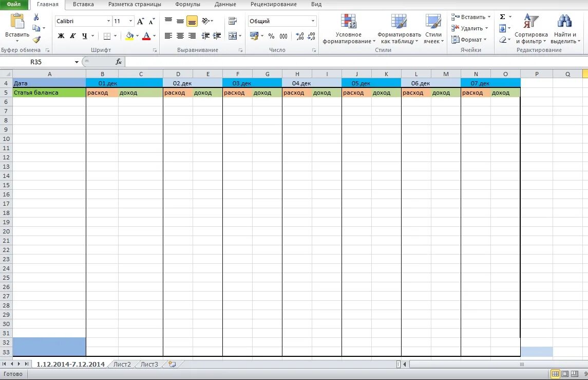Toggle bold formatting (Ж)
Screen dimensions: 588x380
61,36
